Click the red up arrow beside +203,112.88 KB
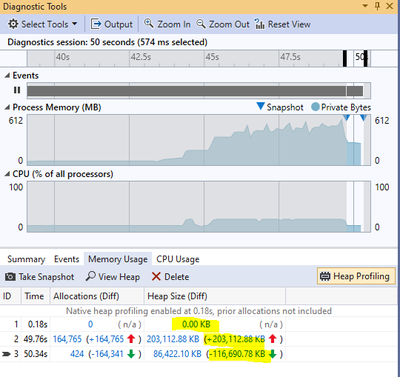400x377 pixels. tap(273, 339)
